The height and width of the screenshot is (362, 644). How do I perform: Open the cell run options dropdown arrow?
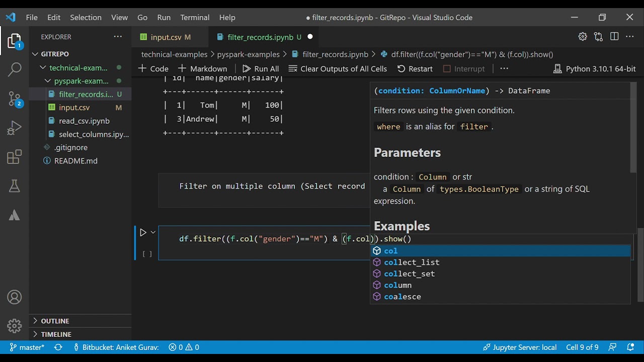153,232
